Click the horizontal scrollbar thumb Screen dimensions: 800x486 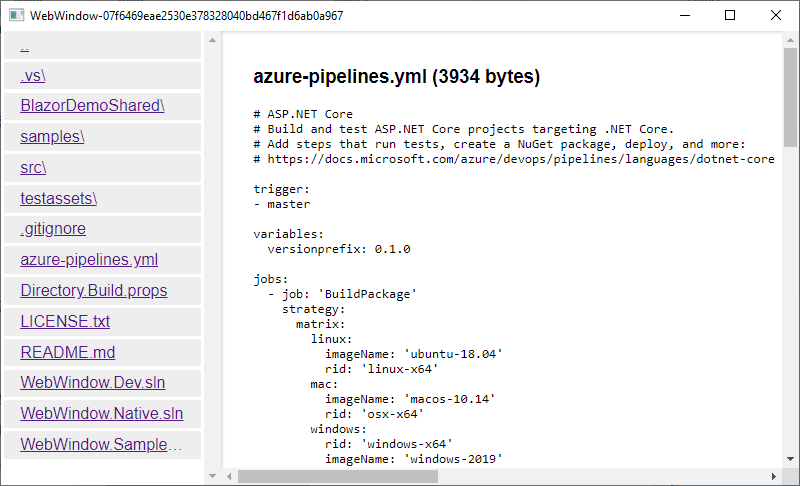pyautogui.click(x=338, y=476)
